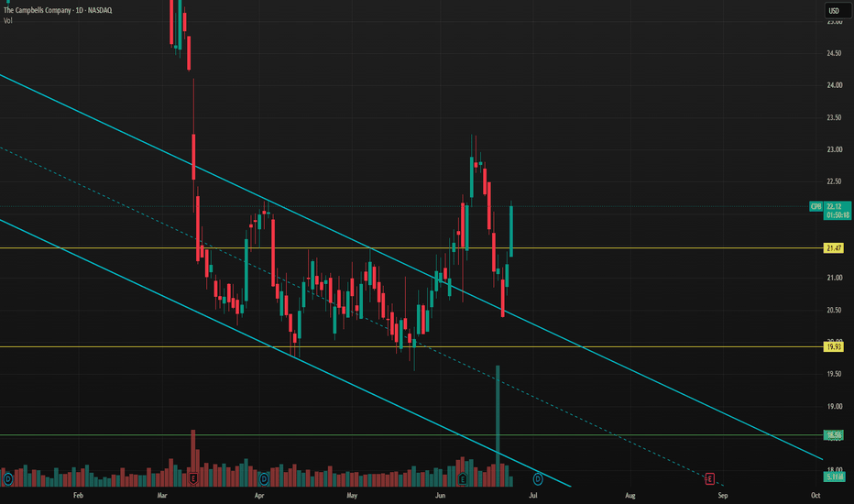Click the Feb label on time axis
This screenshot has width=854, height=504.
pos(78,495)
